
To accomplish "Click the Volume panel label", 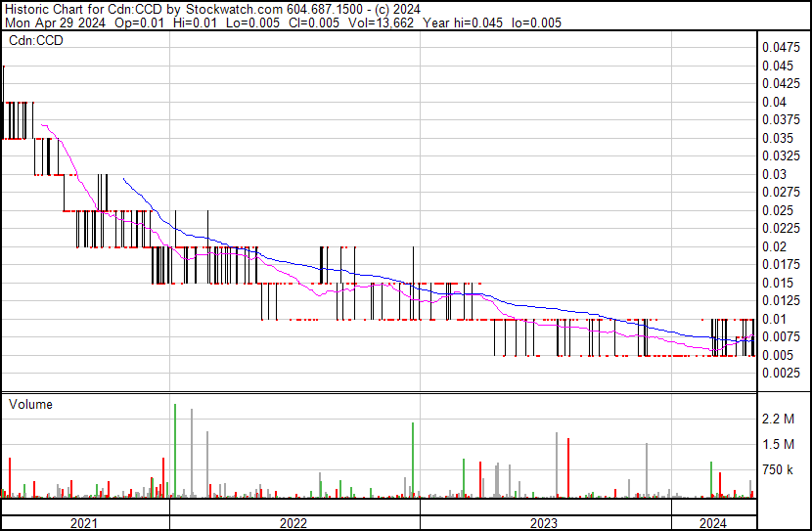I will (x=30, y=404).
